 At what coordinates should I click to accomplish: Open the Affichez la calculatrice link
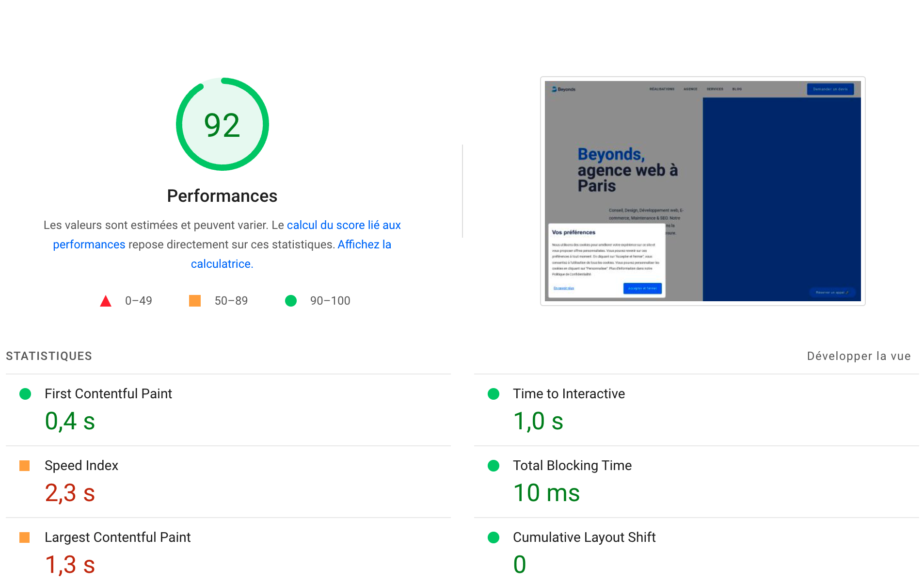364,244
